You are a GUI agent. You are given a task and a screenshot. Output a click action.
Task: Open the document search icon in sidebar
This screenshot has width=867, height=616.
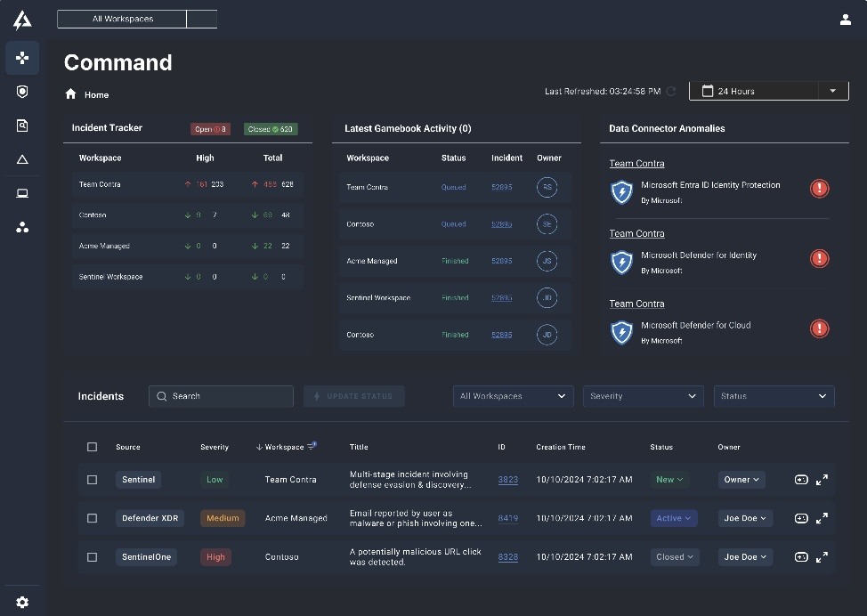tap(22, 126)
